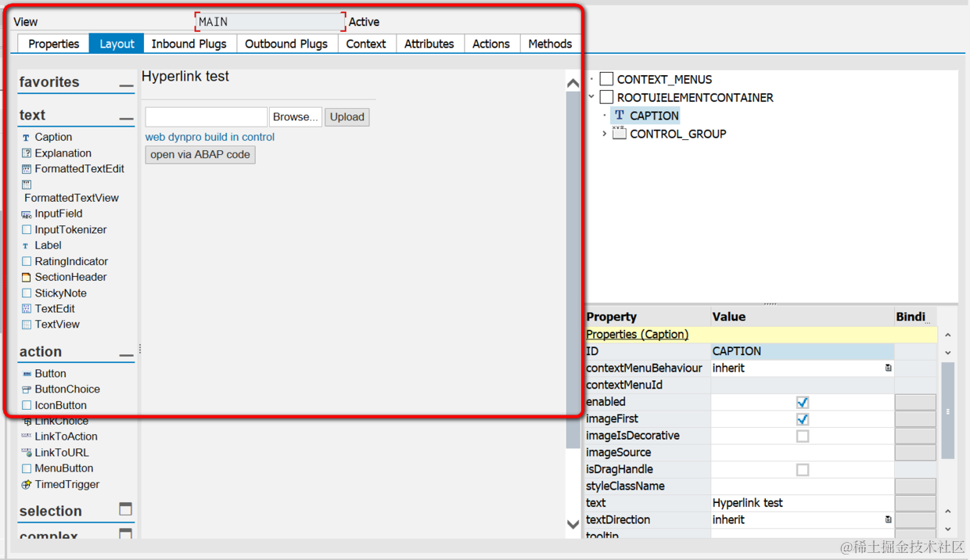
Task: Click the property table vertical scrollbar thumb
Action: (947, 411)
